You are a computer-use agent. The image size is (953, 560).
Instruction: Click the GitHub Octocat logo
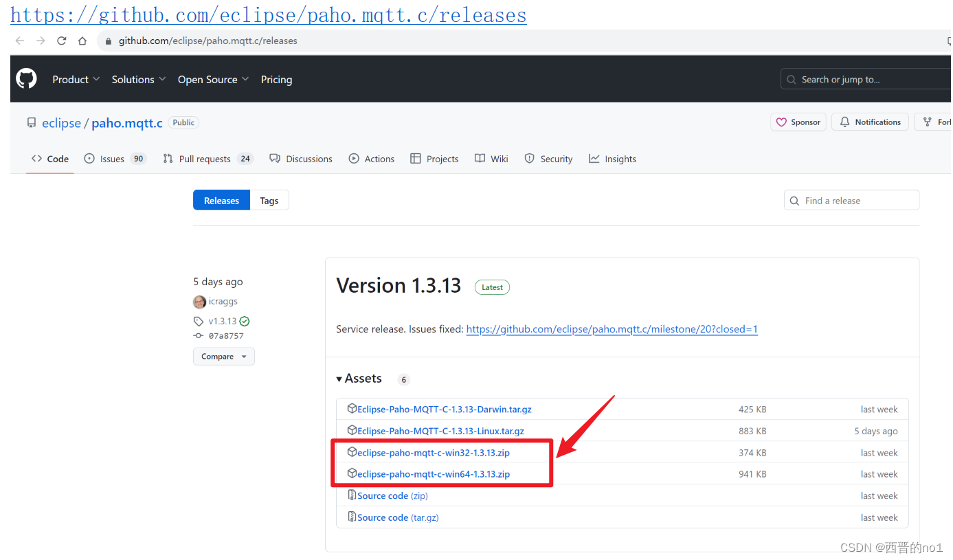[x=26, y=78]
